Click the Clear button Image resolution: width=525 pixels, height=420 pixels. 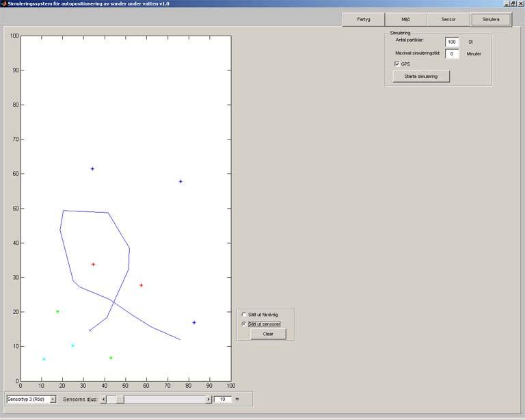[268, 334]
